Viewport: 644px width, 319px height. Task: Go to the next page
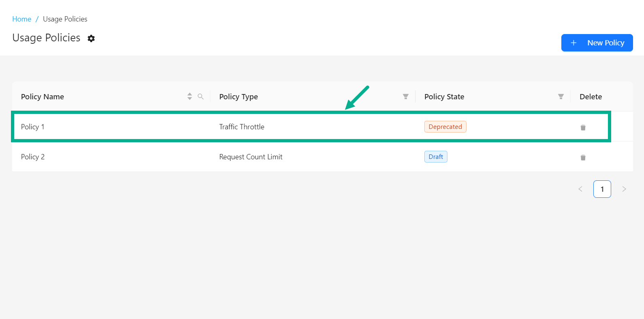[x=624, y=189]
